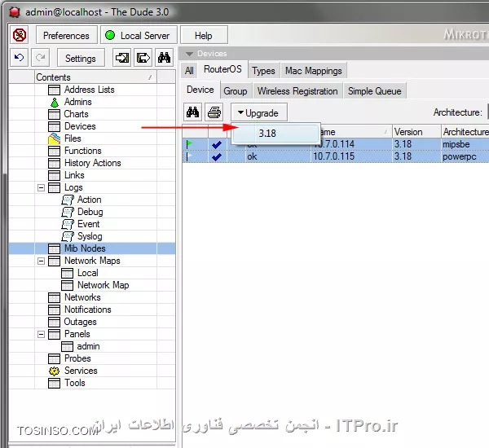
Task: Choose 3.18 from the Upgrade menu
Action: tap(276, 134)
